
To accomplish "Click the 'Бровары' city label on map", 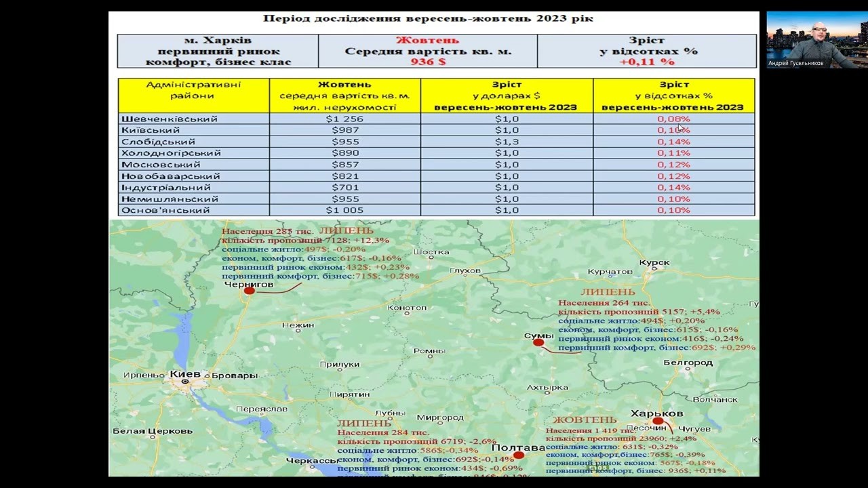I will [235, 375].
